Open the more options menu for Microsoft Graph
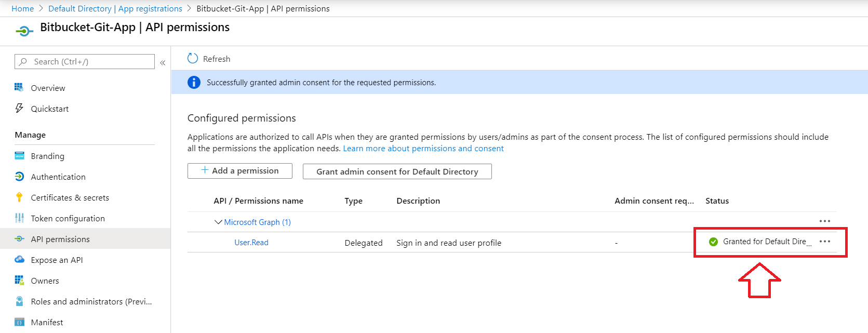Viewport: 868px width, 333px height. 825,221
